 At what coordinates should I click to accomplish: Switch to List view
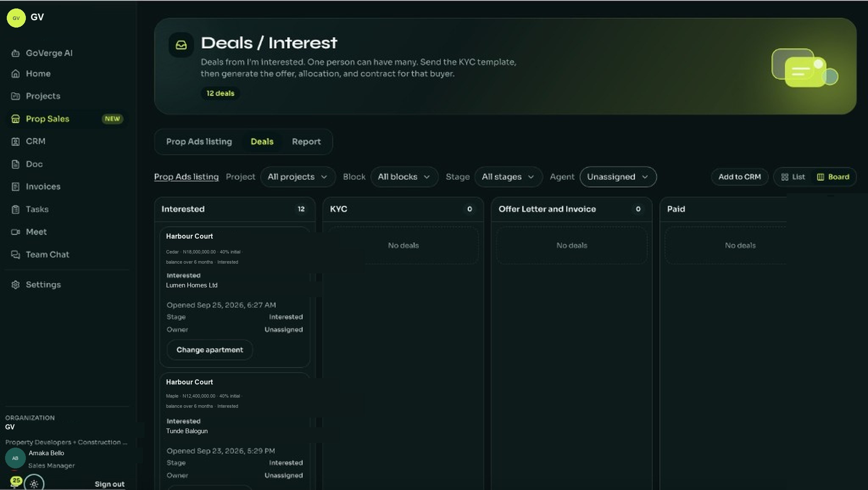pos(793,177)
